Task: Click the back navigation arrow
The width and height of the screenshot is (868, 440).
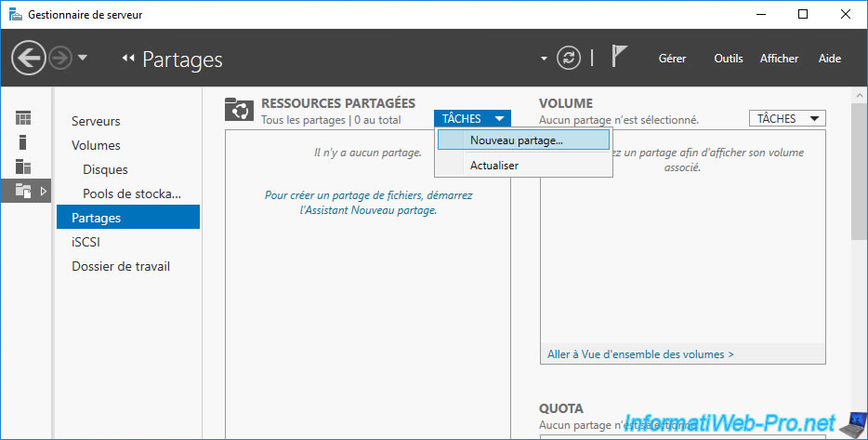Action: (x=28, y=59)
